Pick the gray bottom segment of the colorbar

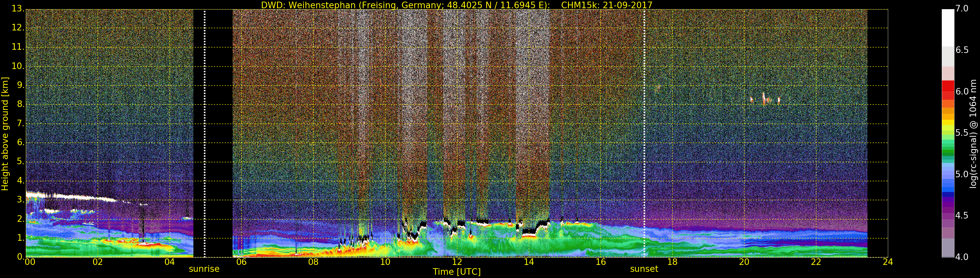click(x=948, y=248)
